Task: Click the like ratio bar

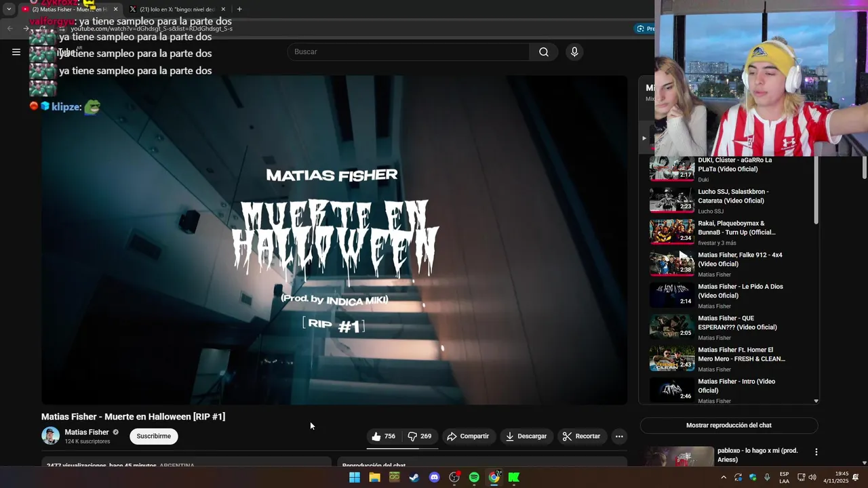Action: coord(402,447)
